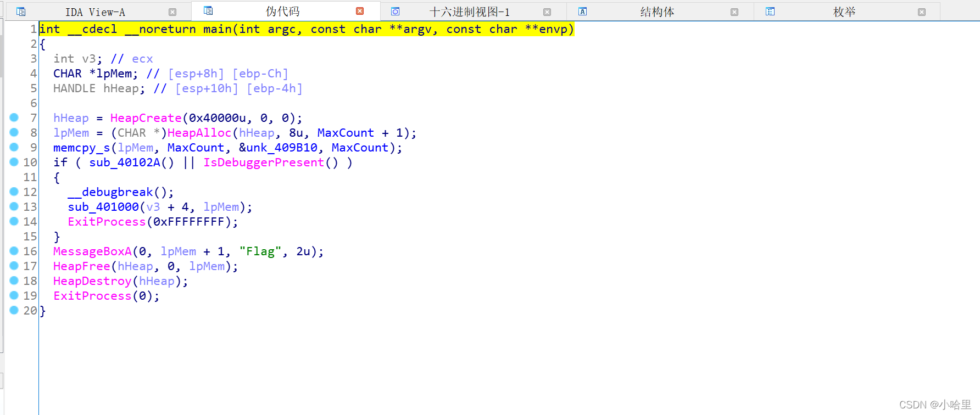Click the MessageBoxA function call
The width and height of the screenshot is (980, 415).
(92, 251)
